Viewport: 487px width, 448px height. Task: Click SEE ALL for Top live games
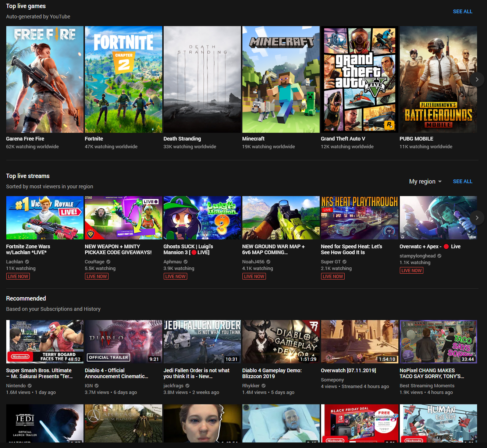point(463,11)
